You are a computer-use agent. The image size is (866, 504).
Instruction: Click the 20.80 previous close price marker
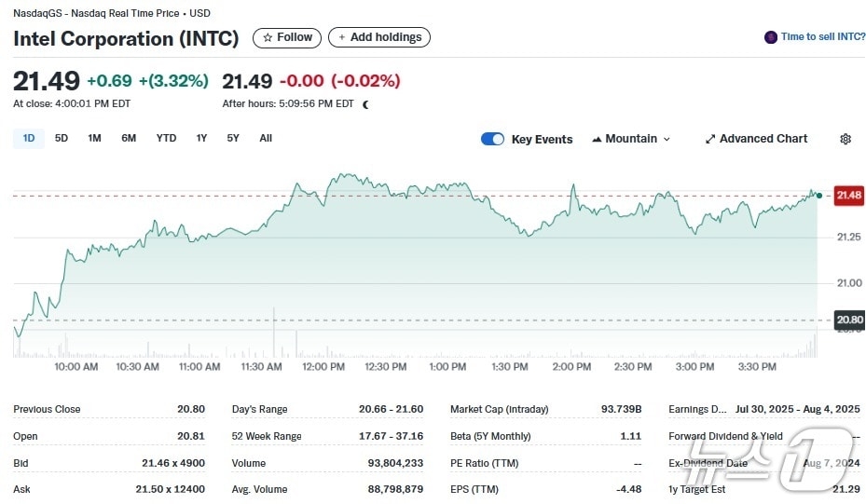point(848,320)
